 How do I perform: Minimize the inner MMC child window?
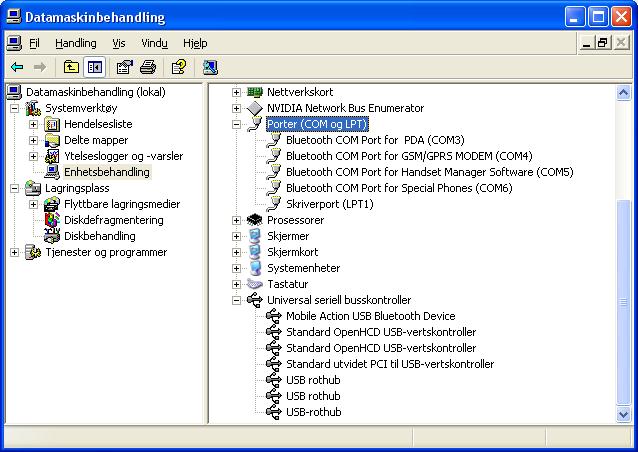[x=586, y=42]
